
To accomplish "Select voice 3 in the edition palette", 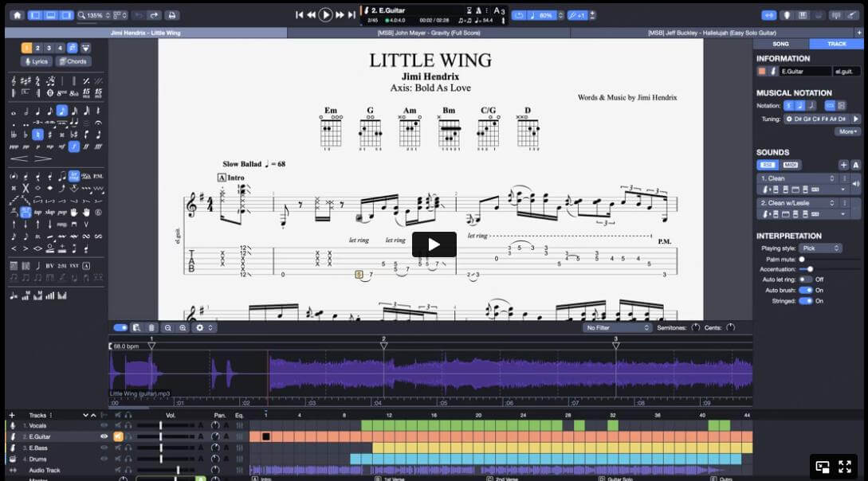I will tap(49, 48).
